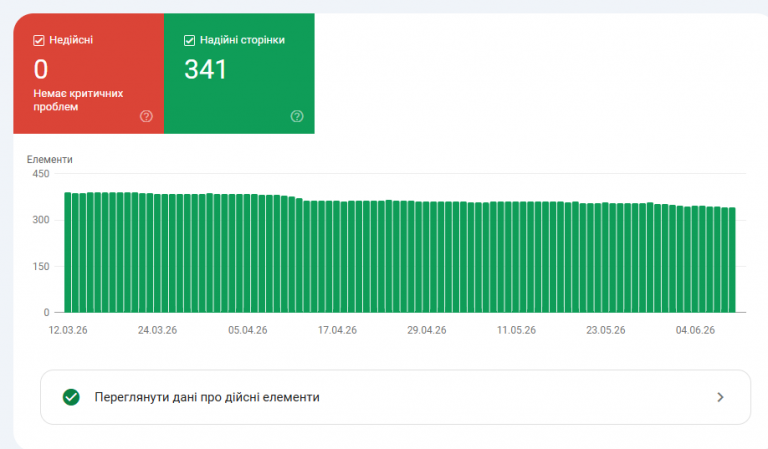Click the Немає критичних проблем text
This screenshot has width=768, height=449.
78,100
